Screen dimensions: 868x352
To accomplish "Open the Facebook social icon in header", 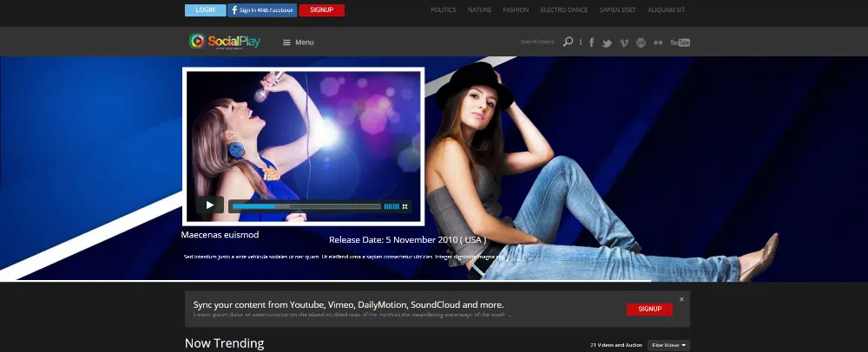I will click(591, 42).
